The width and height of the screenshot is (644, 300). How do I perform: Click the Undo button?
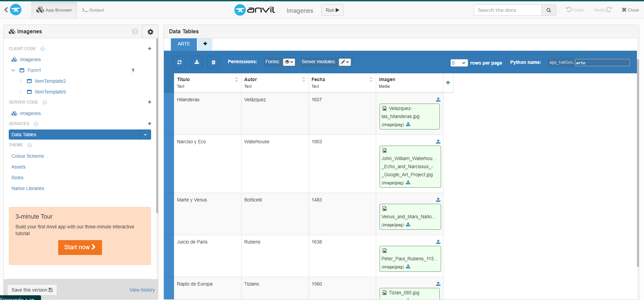click(575, 10)
